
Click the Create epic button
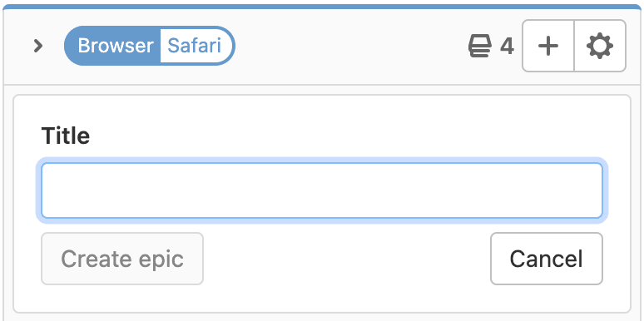pyautogui.click(x=122, y=259)
